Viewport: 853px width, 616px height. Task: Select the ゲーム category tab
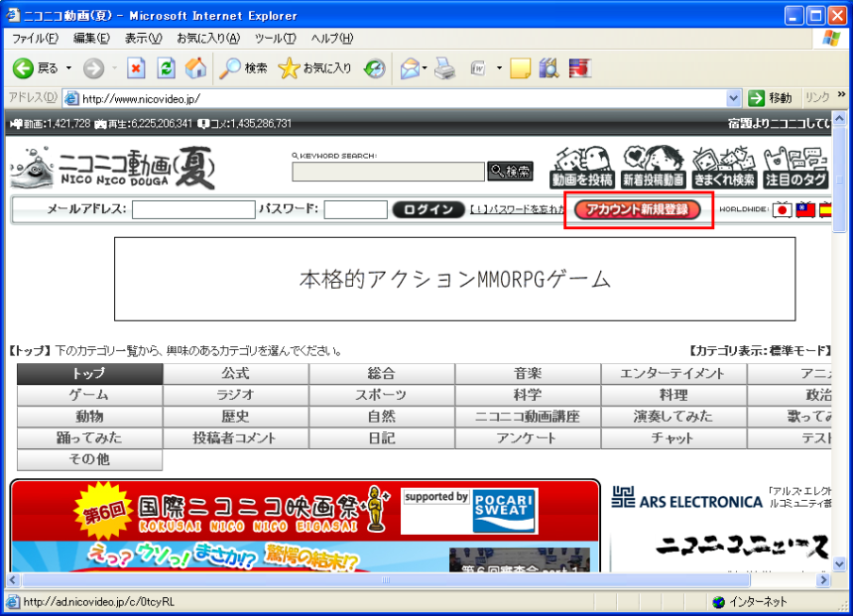point(89,395)
